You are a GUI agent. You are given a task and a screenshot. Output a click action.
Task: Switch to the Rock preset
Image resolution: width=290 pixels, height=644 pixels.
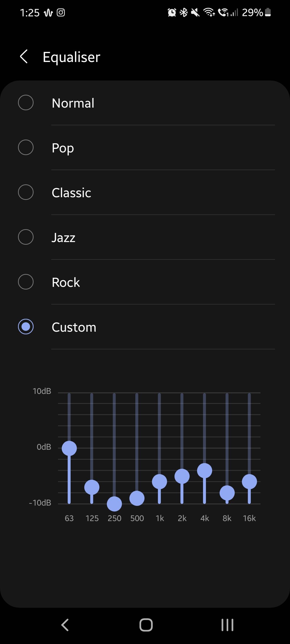26,282
